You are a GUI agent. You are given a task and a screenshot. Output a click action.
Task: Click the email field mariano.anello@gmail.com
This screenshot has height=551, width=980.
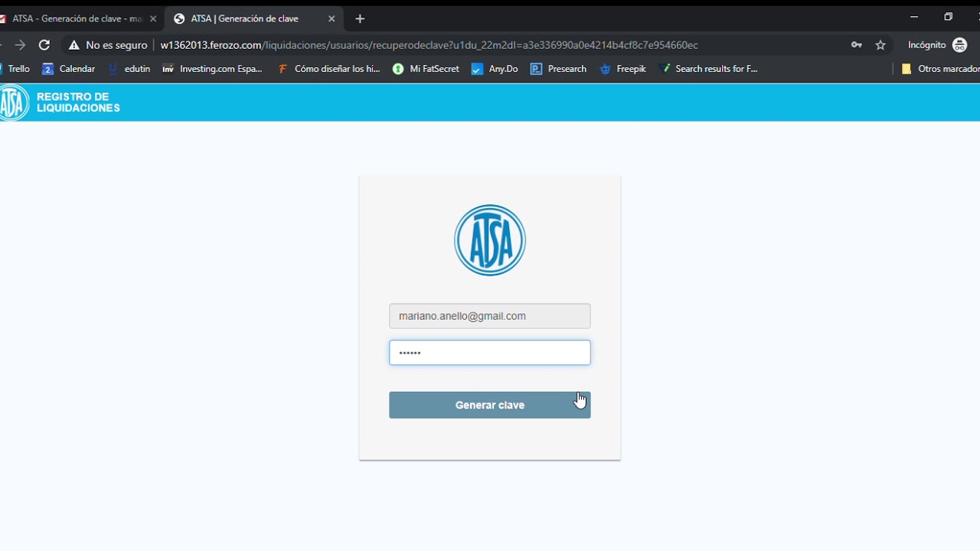click(489, 316)
